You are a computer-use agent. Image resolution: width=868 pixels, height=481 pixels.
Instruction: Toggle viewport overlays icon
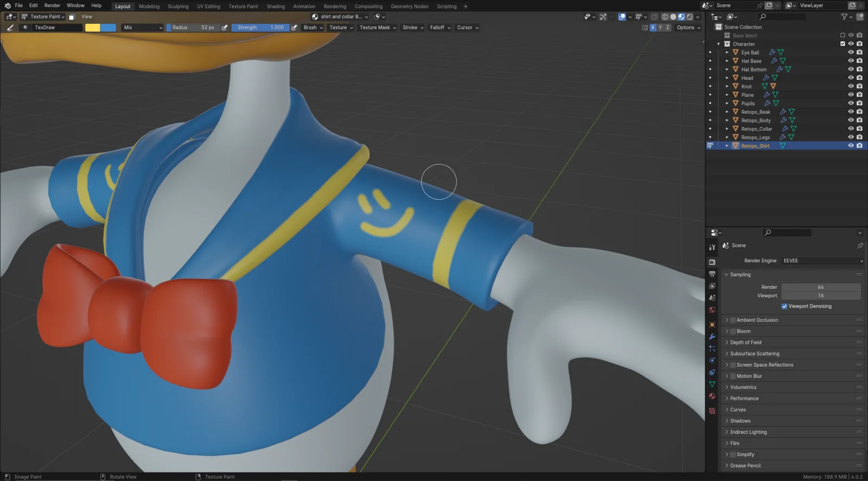[622, 17]
